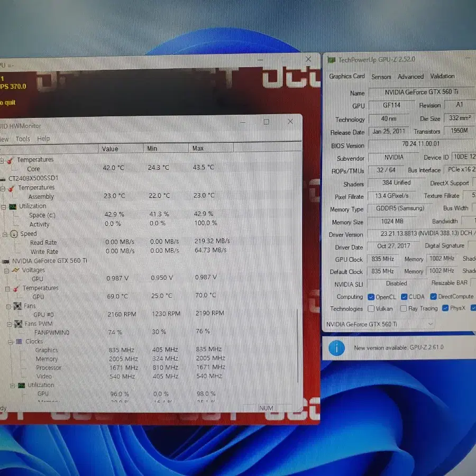Image resolution: width=476 pixels, height=476 pixels.
Task: Click the Utilization icon below the Clocks group
Action: [21, 386]
